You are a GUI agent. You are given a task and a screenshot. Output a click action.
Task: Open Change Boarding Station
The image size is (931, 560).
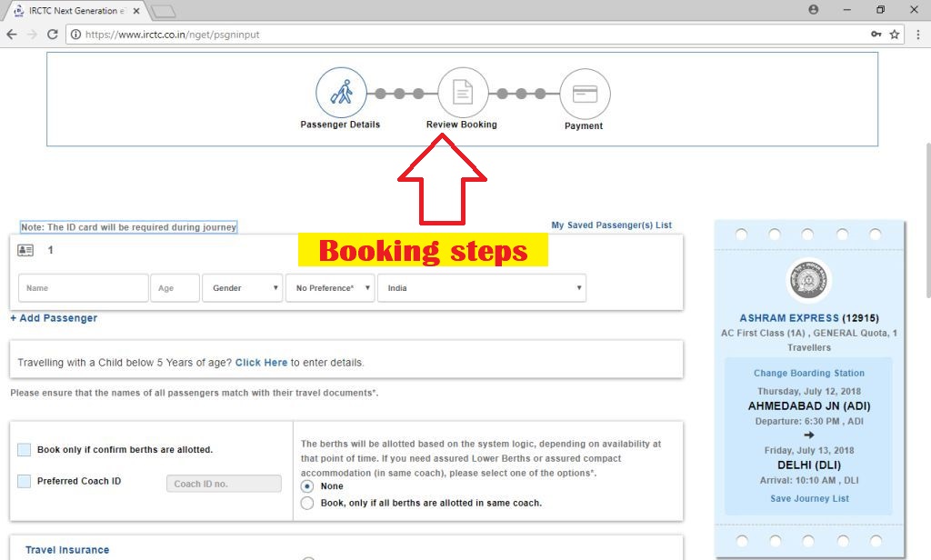(808, 373)
